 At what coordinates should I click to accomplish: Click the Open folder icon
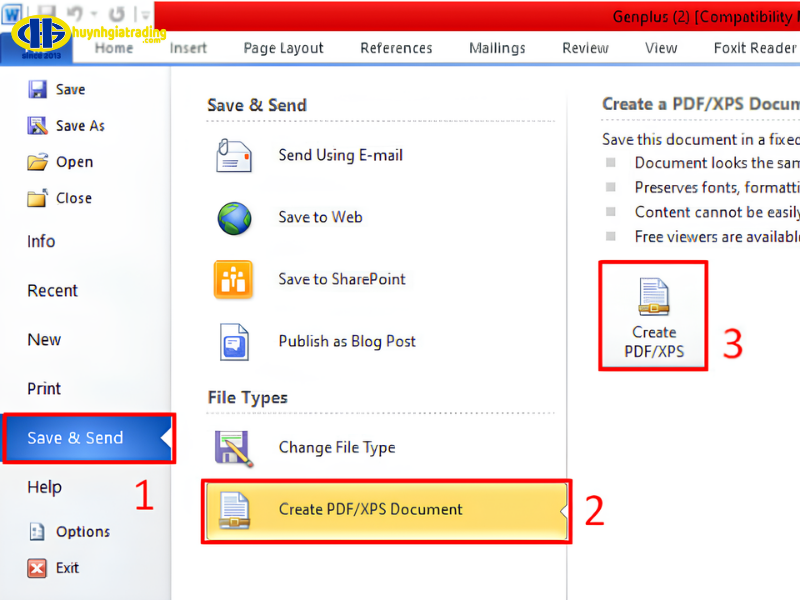pyautogui.click(x=38, y=162)
